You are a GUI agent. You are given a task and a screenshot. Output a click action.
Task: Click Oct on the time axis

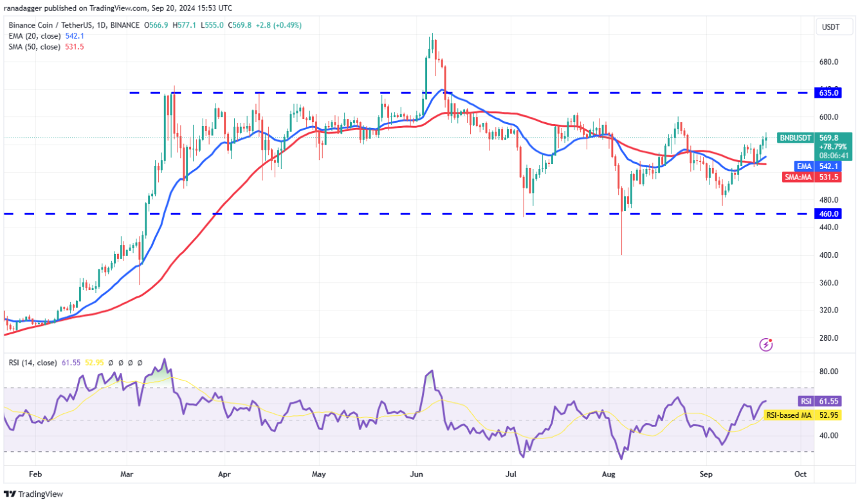(800, 474)
